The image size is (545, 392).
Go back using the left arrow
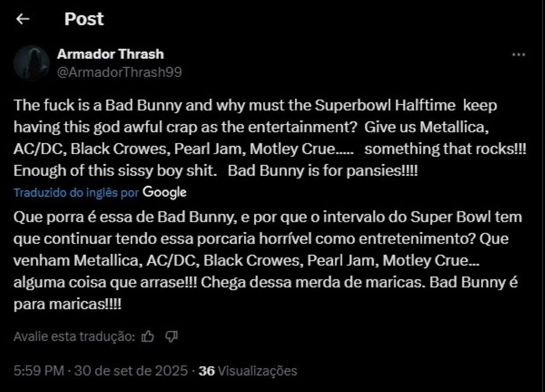(23, 19)
